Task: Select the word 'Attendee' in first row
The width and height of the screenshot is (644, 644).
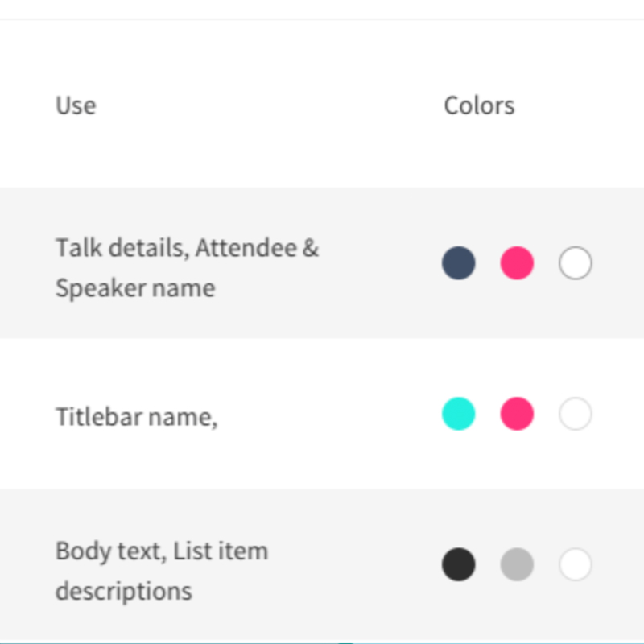Action: (246, 248)
